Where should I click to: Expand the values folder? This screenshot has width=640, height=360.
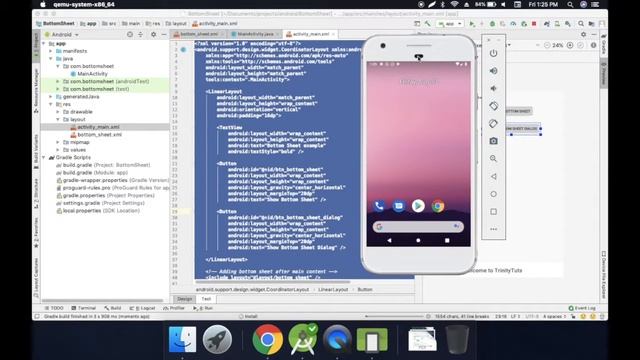[x=58, y=150]
